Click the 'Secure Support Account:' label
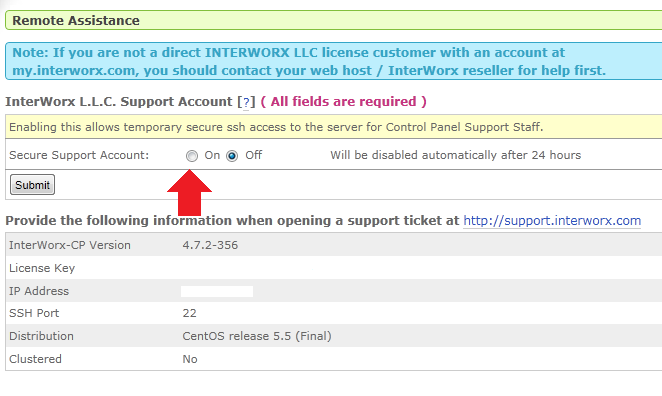The width and height of the screenshot is (662, 396). [x=79, y=155]
